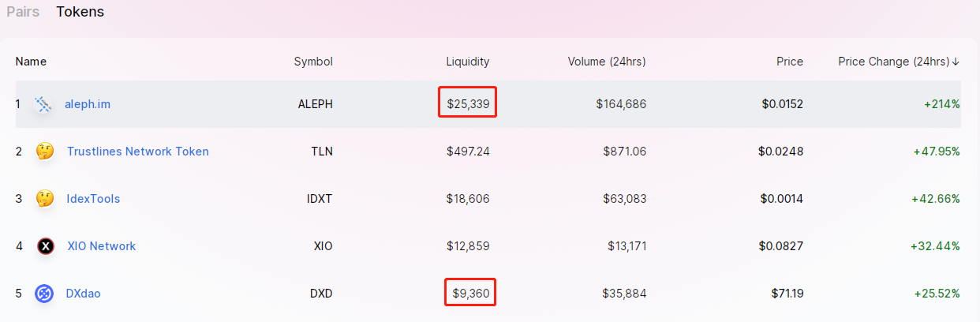Sort table by Volume (24hrs) header
Viewport: 980px width, 322px height.
[607, 62]
